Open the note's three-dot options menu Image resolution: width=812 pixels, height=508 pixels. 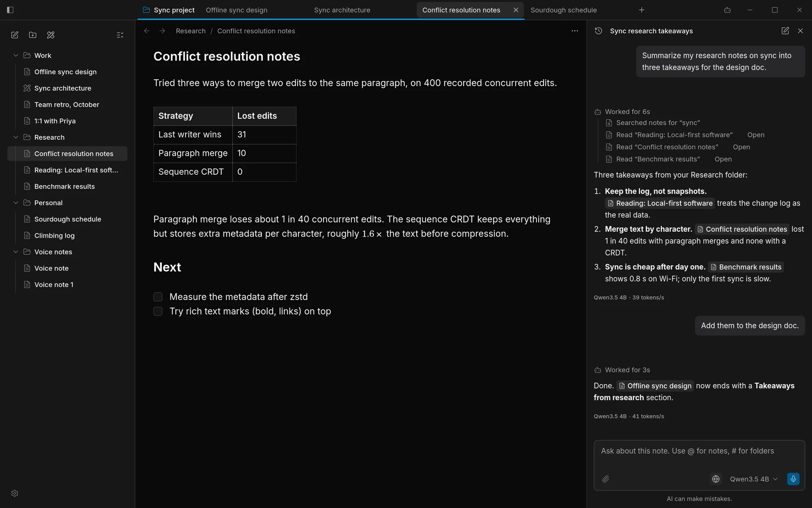(x=575, y=31)
